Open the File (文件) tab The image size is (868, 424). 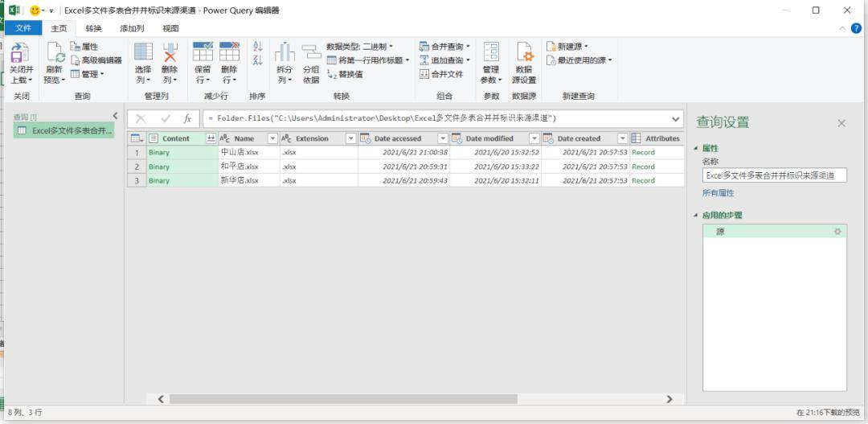click(x=23, y=28)
